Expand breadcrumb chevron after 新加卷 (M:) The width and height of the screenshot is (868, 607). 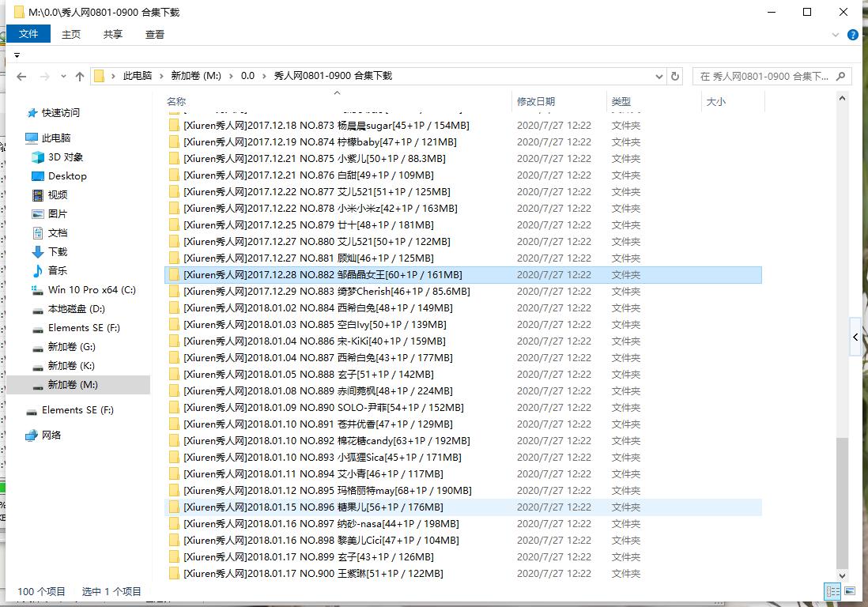231,77
